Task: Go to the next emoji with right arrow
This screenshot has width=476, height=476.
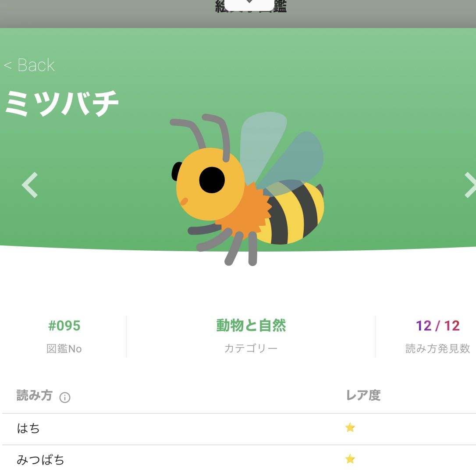Action: coord(469,185)
